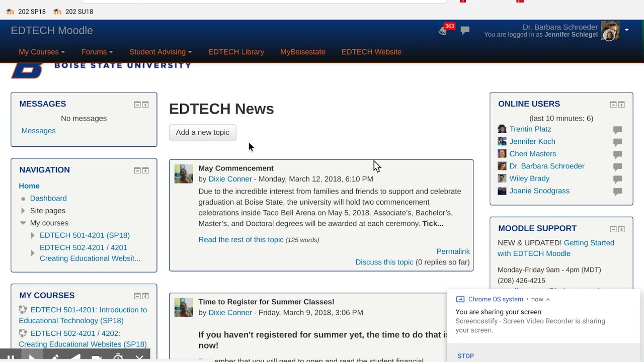The width and height of the screenshot is (644, 362).
Task: Open Dixie Conner profile on May Commencement post
Action: tap(230, 179)
